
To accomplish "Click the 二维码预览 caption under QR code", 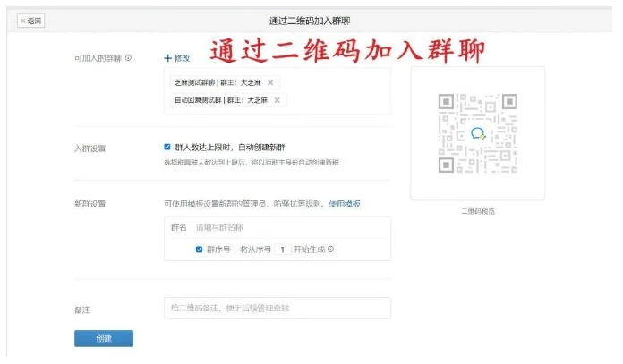I will pyautogui.click(x=477, y=211).
